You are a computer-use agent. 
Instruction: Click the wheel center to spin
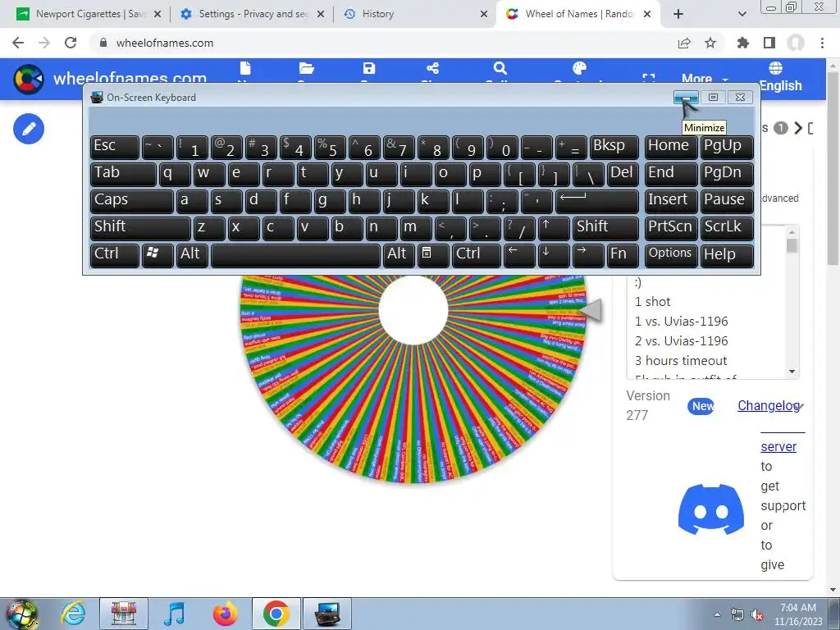413,309
